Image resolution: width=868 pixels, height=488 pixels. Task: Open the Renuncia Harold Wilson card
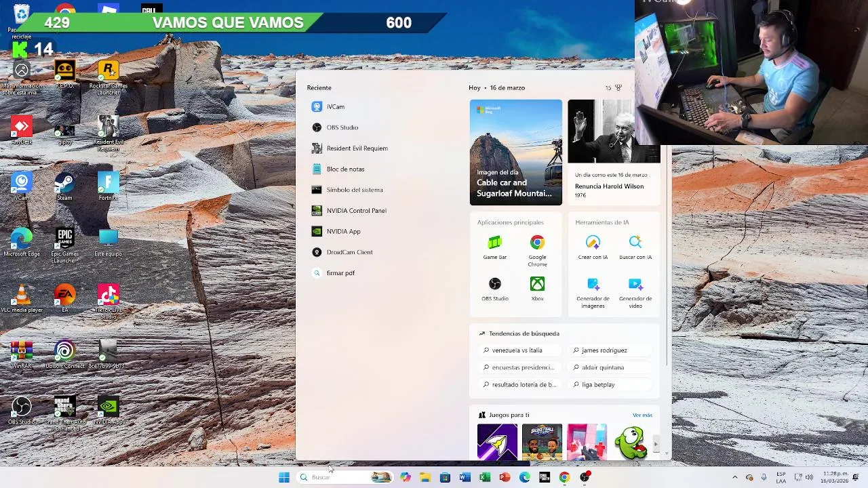pos(614,152)
